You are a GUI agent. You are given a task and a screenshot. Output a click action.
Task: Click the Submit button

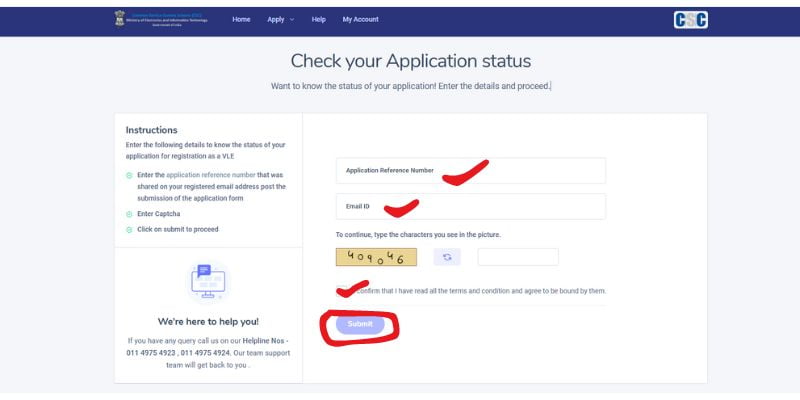pos(360,324)
